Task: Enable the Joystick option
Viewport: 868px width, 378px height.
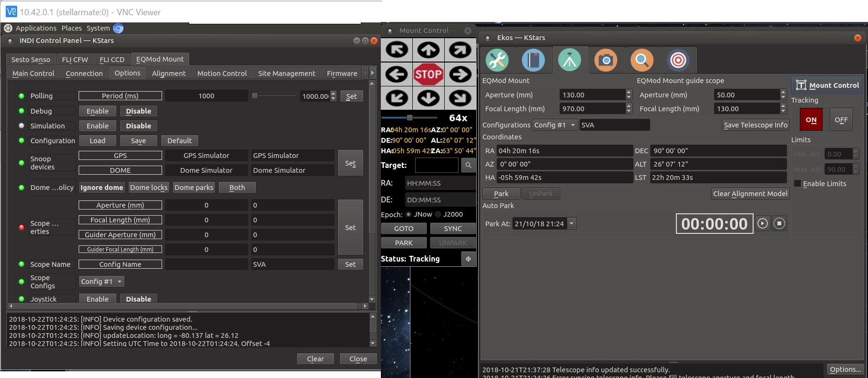Action: tap(97, 299)
